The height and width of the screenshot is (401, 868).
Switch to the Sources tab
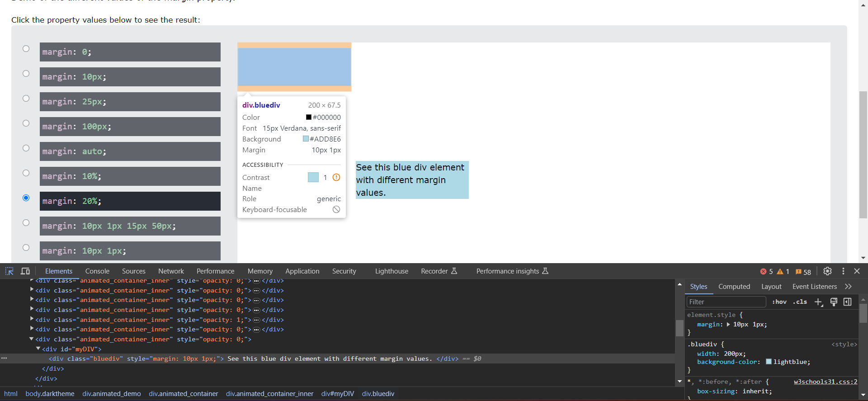(x=134, y=271)
